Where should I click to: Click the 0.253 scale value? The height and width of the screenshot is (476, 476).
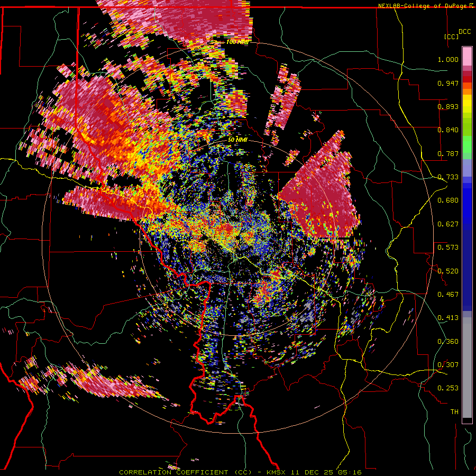coord(448,388)
